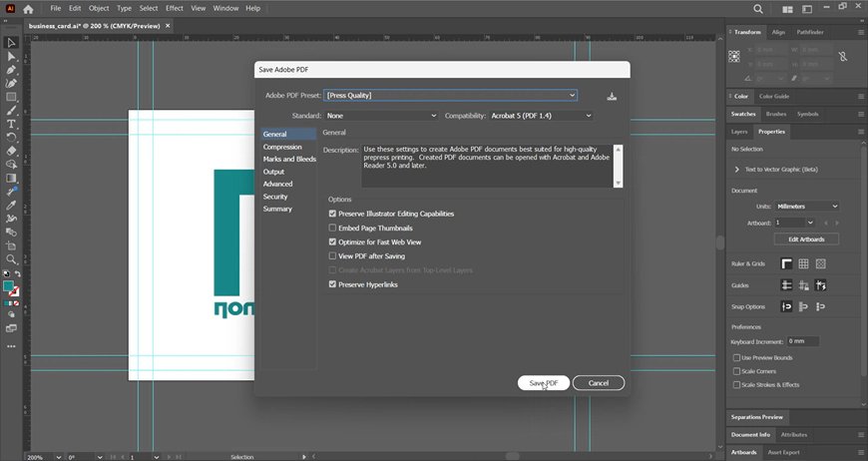Uncheck Preserve Hyperlinks checkbox
This screenshot has width=868, height=461.
tap(332, 284)
